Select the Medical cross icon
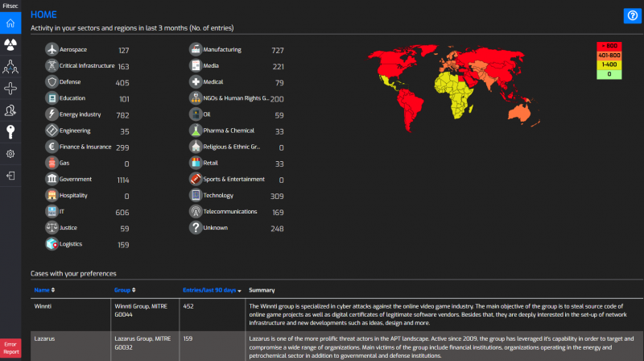This screenshot has width=644, height=361. 196,82
